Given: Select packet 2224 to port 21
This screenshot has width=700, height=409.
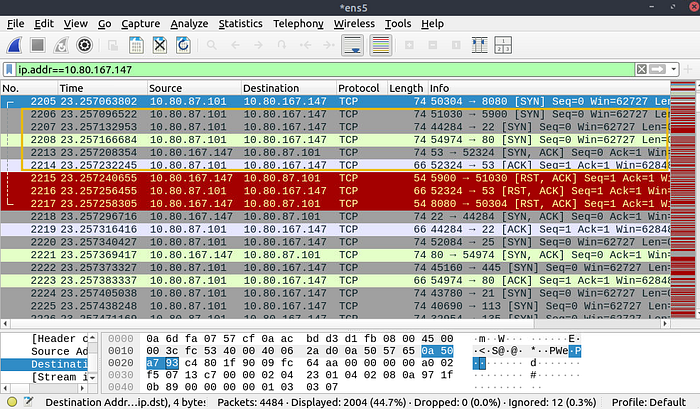Looking at the screenshot, I should [335, 293].
